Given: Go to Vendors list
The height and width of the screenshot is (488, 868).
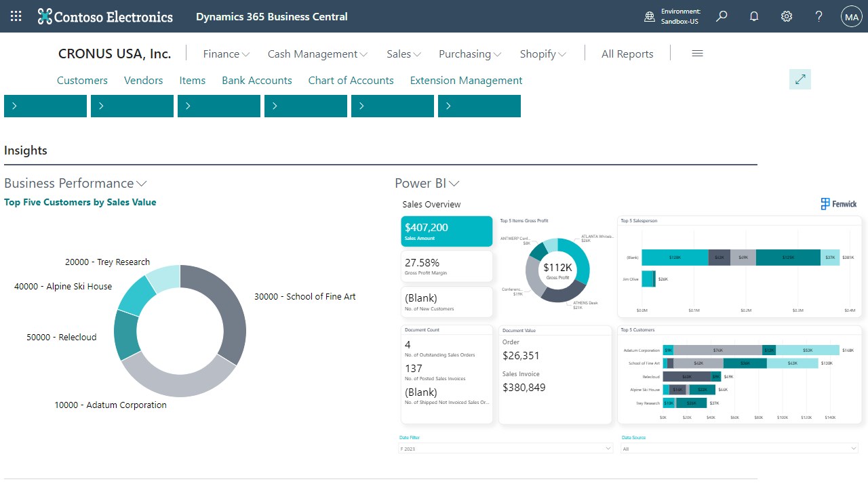Looking at the screenshot, I should [x=143, y=80].
